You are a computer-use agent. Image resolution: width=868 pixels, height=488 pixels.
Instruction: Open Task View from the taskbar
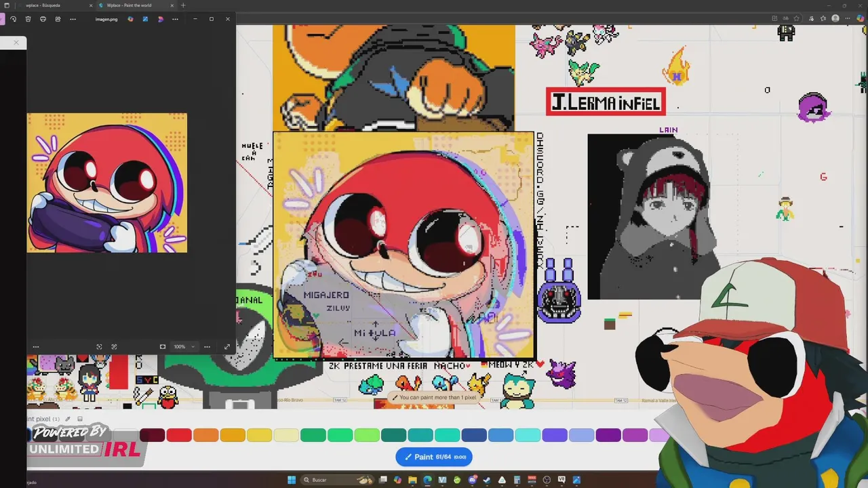click(382, 480)
